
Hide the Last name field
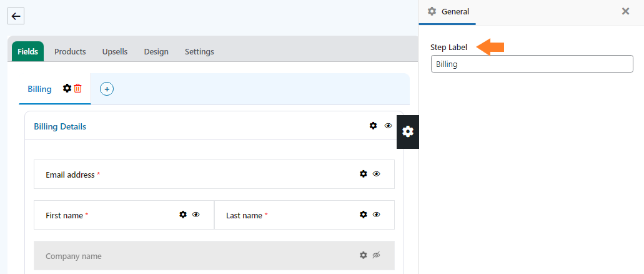click(376, 215)
